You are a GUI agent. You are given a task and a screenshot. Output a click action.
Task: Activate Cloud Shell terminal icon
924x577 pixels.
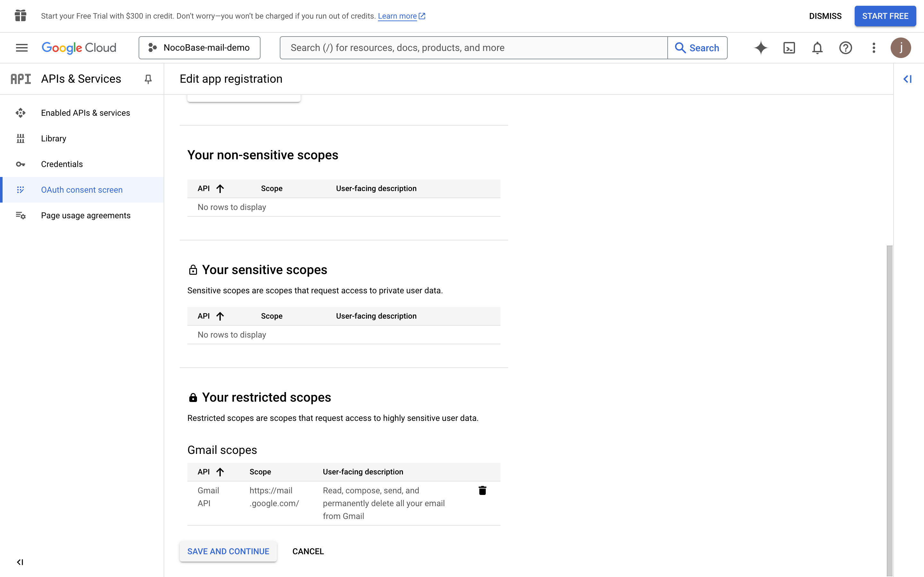click(x=789, y=48)
